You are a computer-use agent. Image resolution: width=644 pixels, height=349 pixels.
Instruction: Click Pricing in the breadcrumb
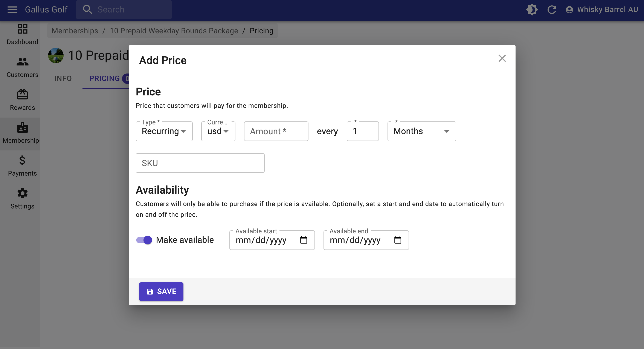click(261, 31)
